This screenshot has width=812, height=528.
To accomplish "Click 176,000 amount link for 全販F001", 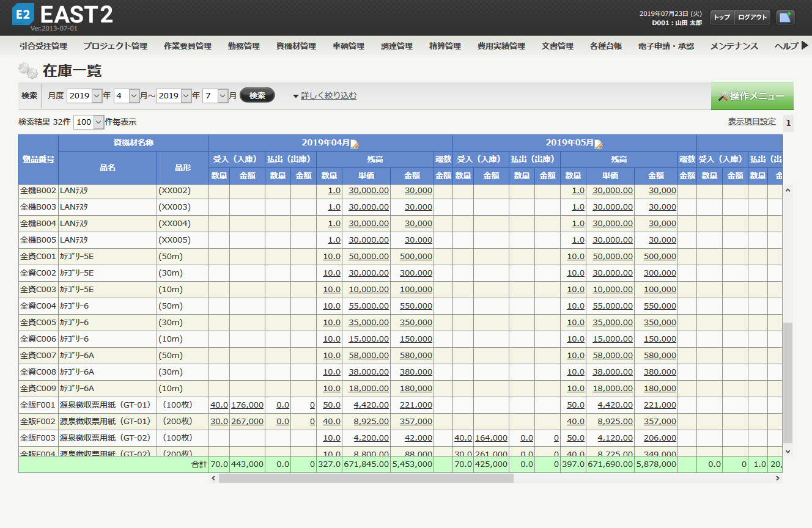I will (247, 405).
